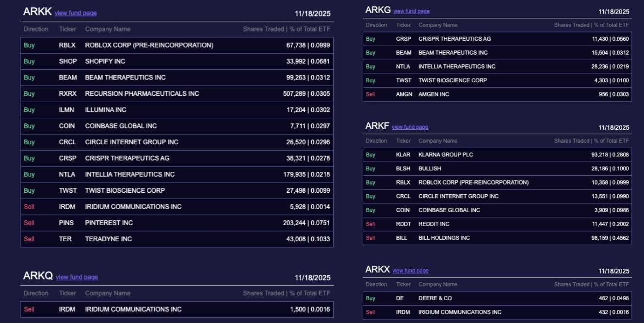Image resolution: width=644 pixels, height=323 pixels.
Task: Open the ARKG view fund page link
Action: (411, 11)
